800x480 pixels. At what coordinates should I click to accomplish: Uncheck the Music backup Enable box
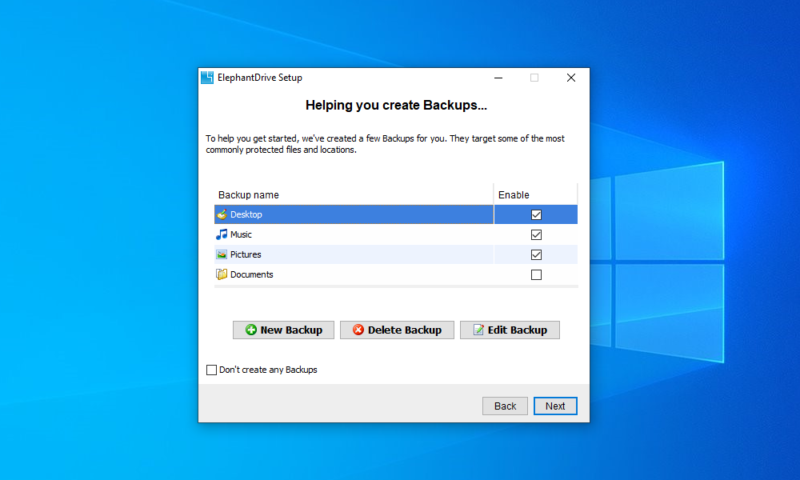(536, 234)
